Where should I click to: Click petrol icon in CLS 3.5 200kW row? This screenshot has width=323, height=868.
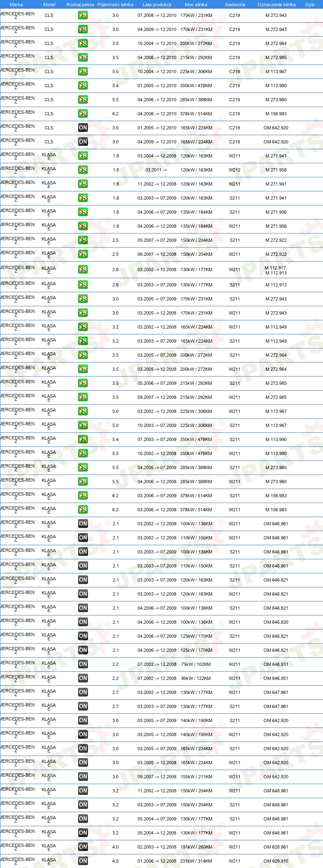pyautogui.click(x=83, y=43)
